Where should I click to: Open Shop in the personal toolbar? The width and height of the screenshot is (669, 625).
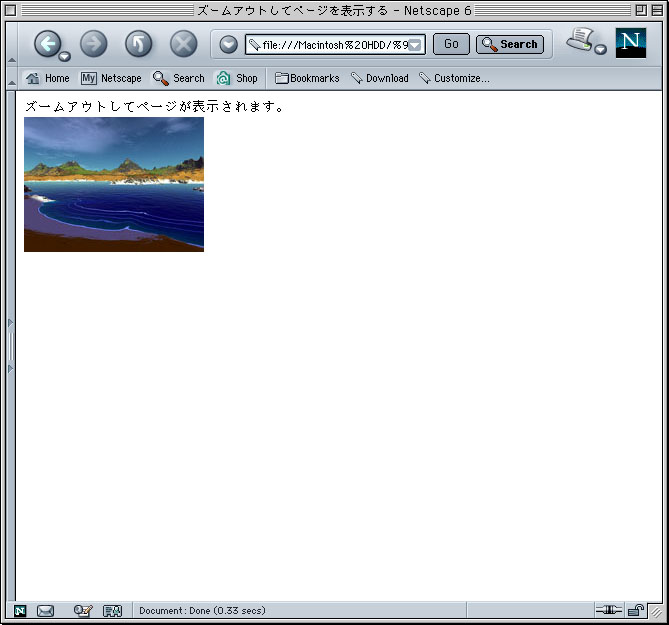point(237,78)
